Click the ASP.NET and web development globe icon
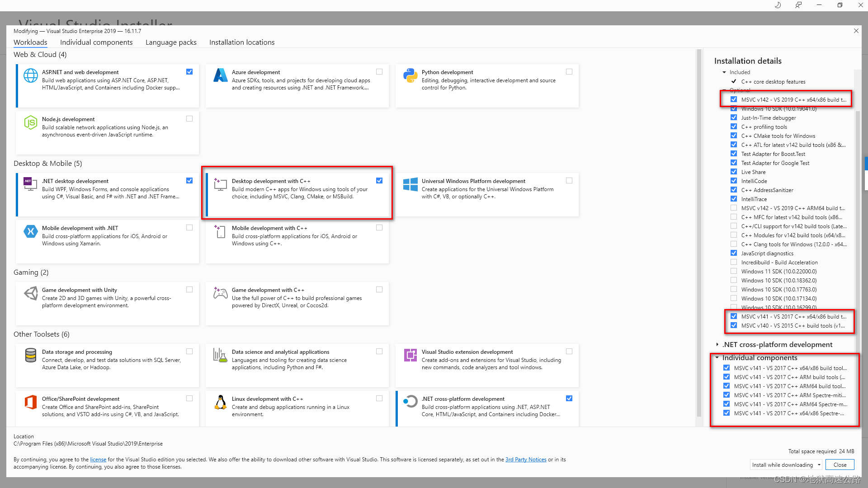The image size is (868, 488). coord(30,75)
